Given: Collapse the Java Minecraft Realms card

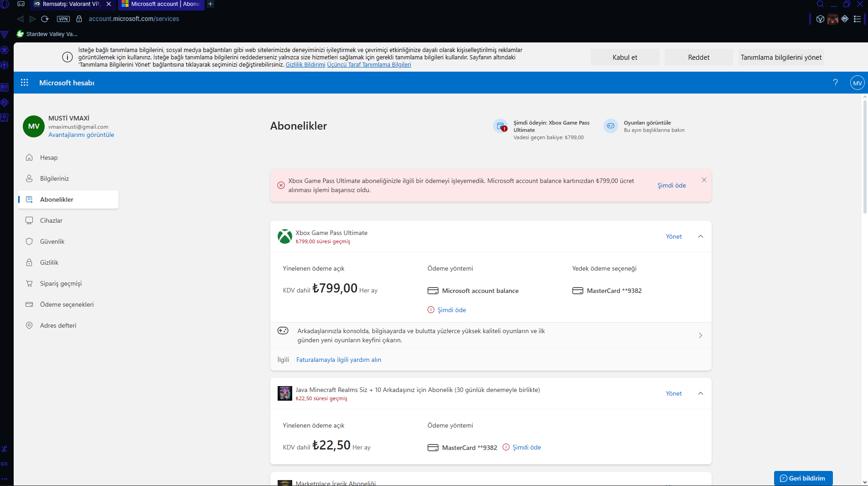Looking at the screenshot, I should [701, 393].
